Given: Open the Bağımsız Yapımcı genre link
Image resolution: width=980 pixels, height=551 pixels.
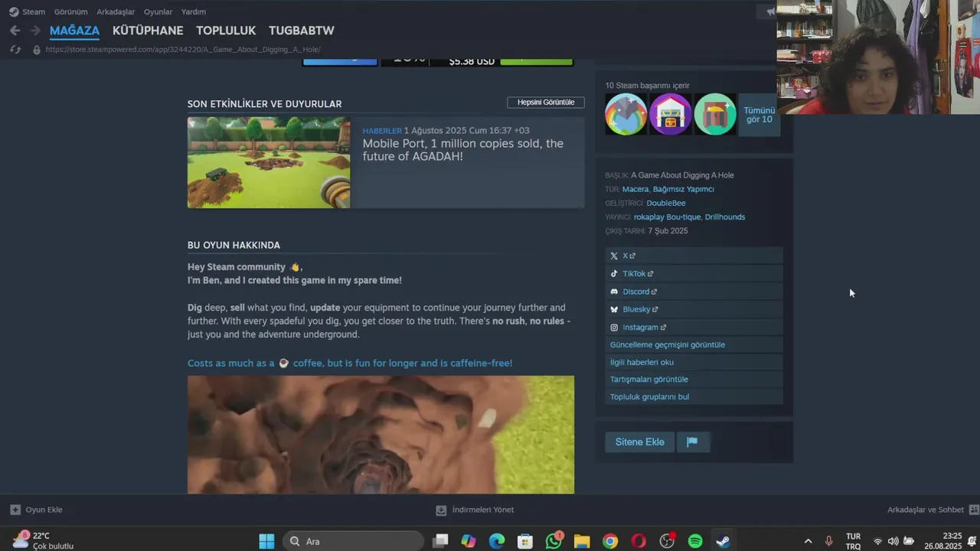Looking at the screenshot, I should pos(683,189).
